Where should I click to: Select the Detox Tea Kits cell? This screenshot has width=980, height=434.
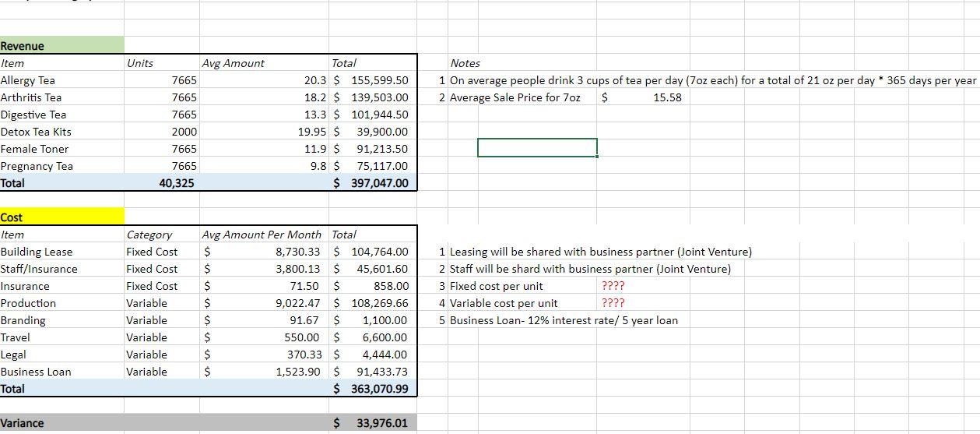click(x=61, y=132)
